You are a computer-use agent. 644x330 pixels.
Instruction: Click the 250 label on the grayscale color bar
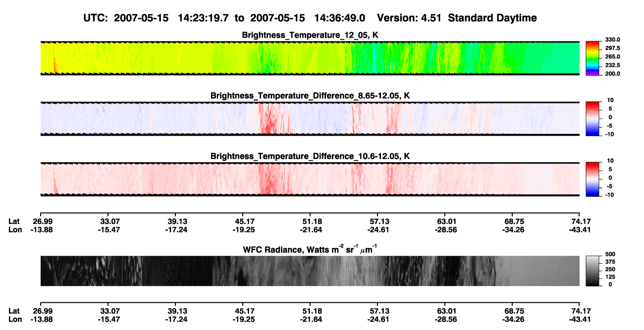(x=610, y=270)
